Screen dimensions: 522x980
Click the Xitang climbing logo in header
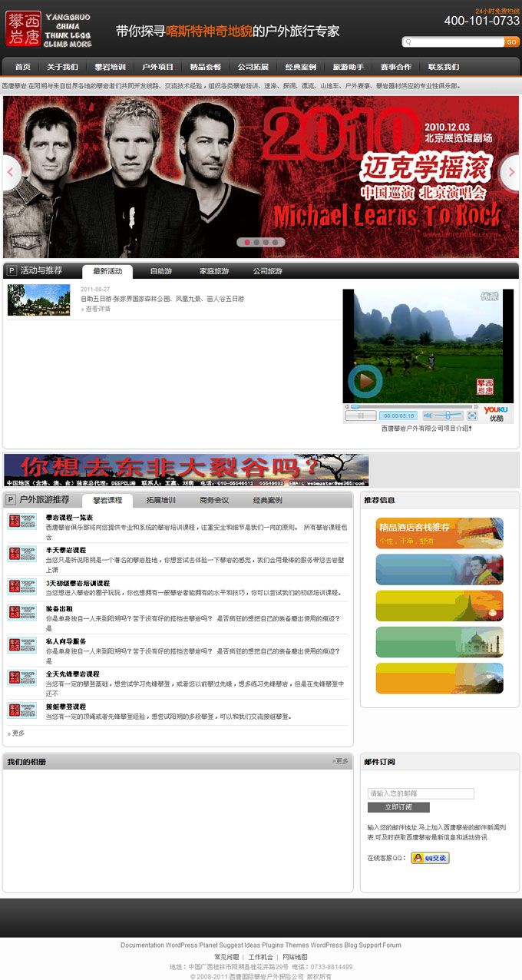48,29
